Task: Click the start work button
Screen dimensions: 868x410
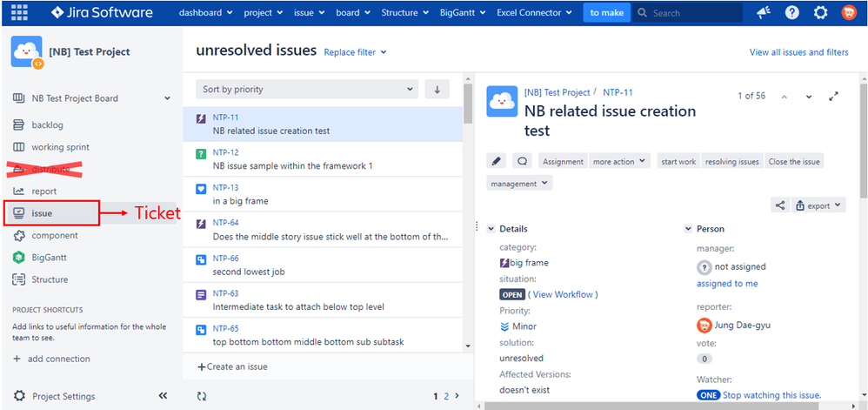Action: pyautogui.click(x=678, y=161)
